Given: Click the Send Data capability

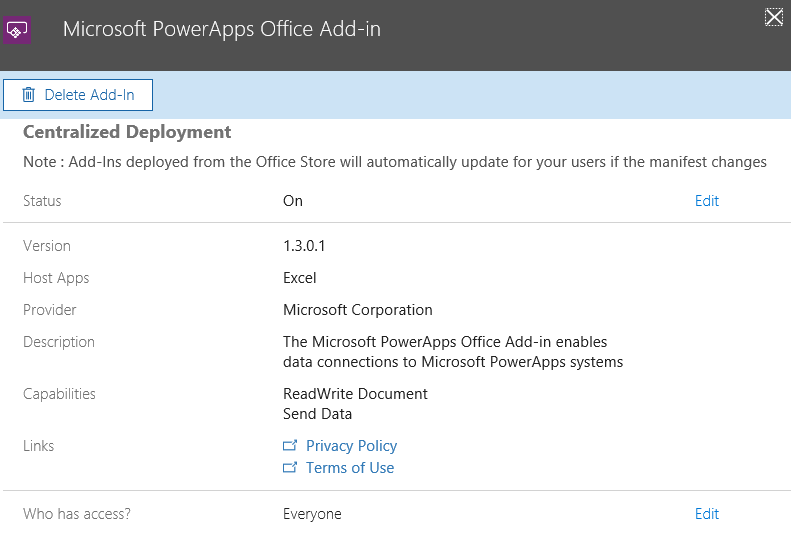Looking at the screenshot, I should coord(317,414).
